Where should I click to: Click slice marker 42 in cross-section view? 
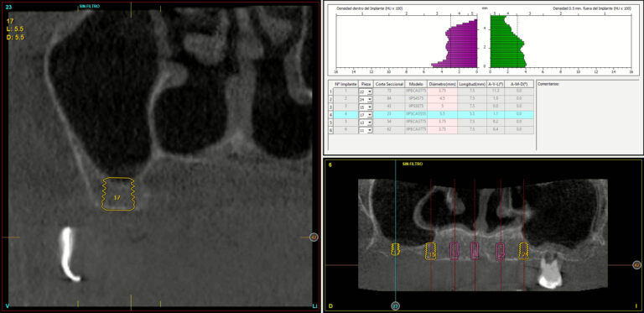[x=314, y=237]
